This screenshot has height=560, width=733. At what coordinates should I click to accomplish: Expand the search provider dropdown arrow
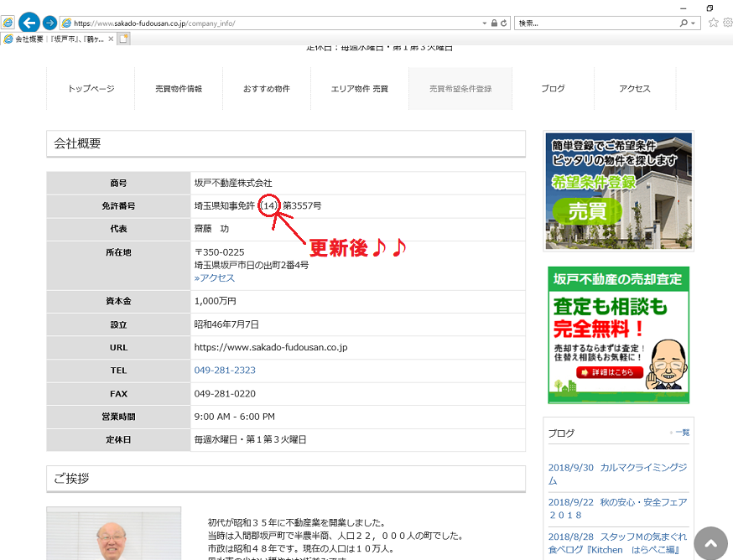pos(694,23)
